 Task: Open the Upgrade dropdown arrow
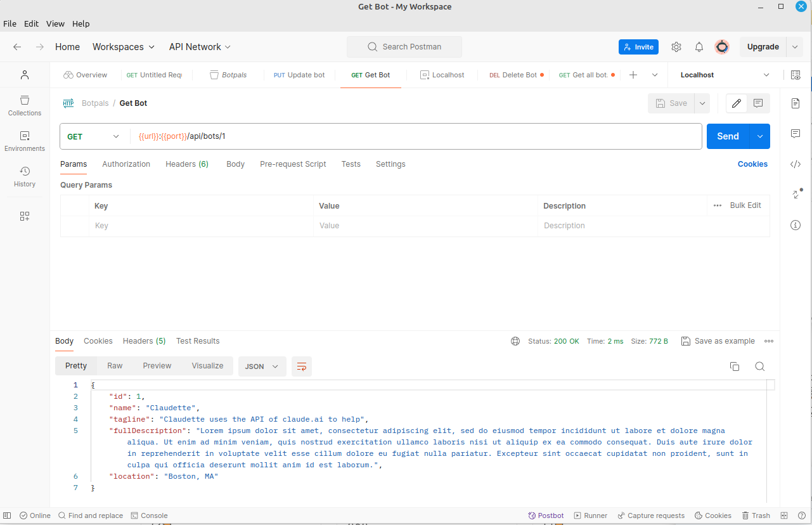795,47
